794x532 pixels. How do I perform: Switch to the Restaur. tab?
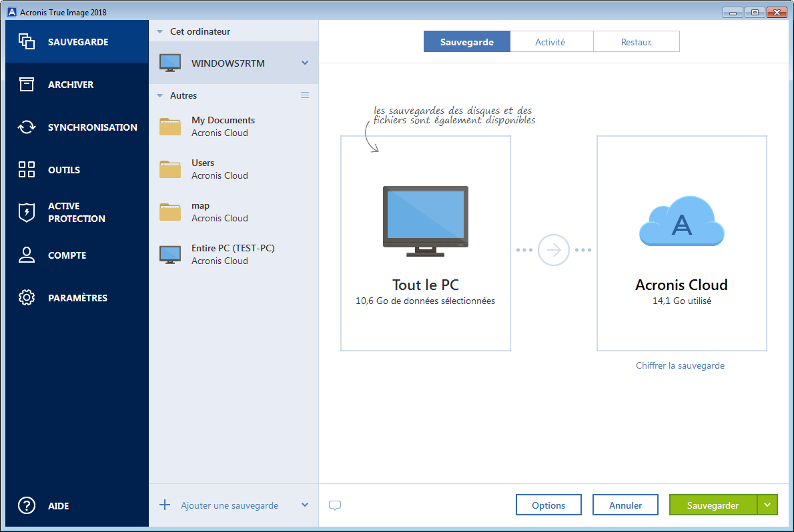[637, 41]
